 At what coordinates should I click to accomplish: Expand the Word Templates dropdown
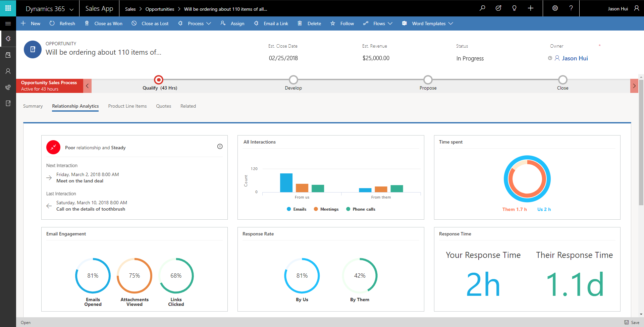pyautogui.click(x=451, y=23)
